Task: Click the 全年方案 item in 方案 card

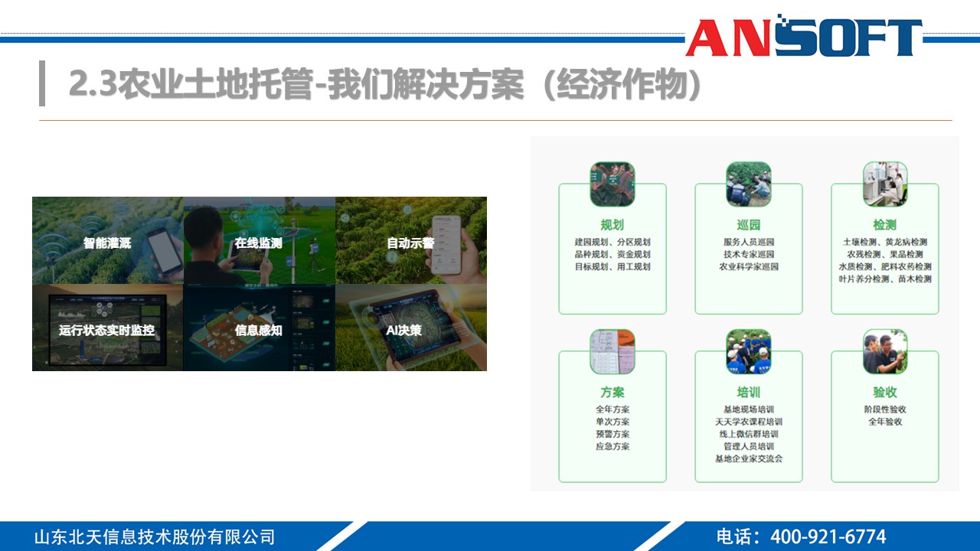Action: tap(612, 409)
